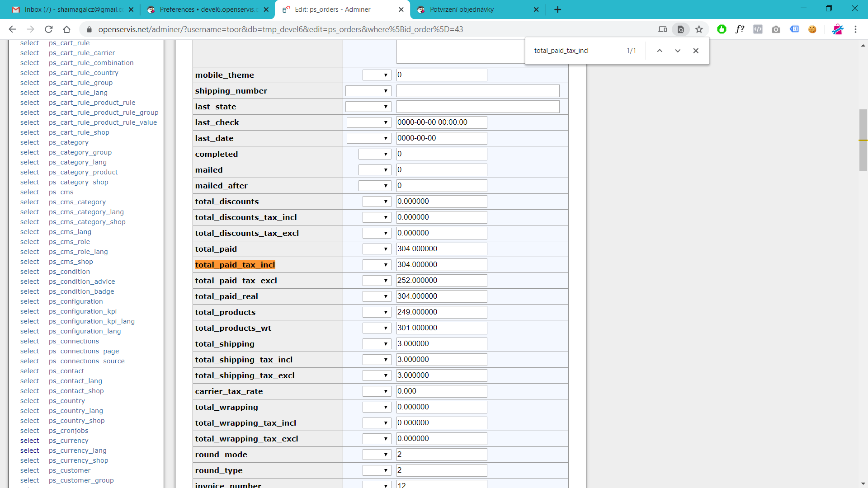Close the find-in-page bar

coord(696,51)
